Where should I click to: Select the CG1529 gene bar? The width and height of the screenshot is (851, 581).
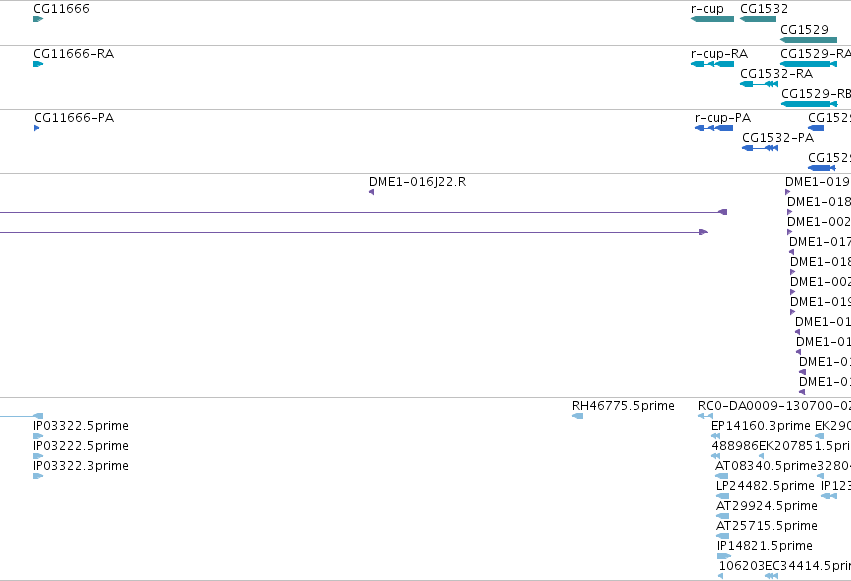tap(809, 40)
